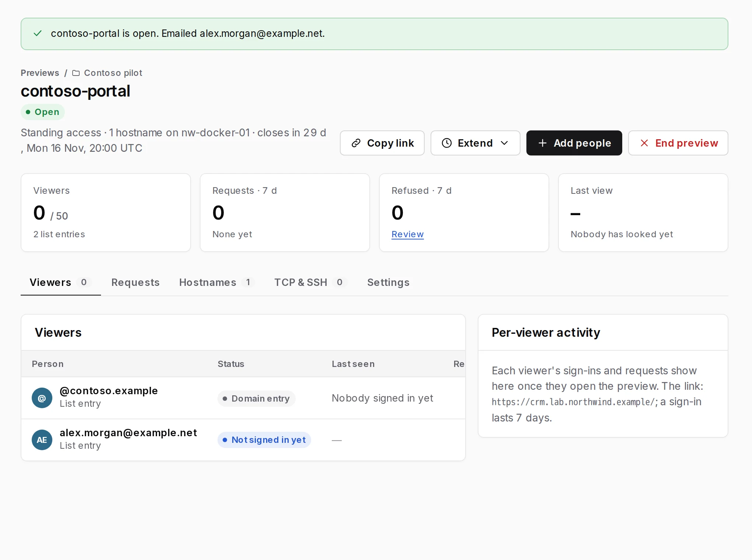Click the Last view stat card
752x560 pixels.
[643, 213]
